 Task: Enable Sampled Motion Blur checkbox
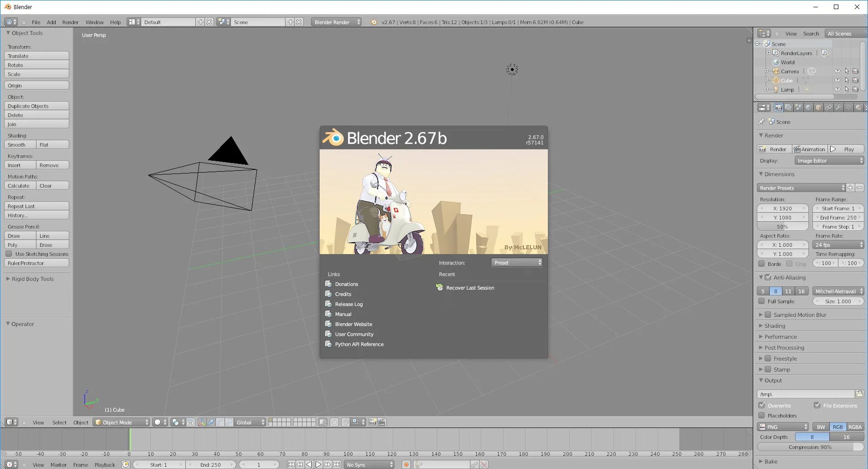[x=768, y=315]
